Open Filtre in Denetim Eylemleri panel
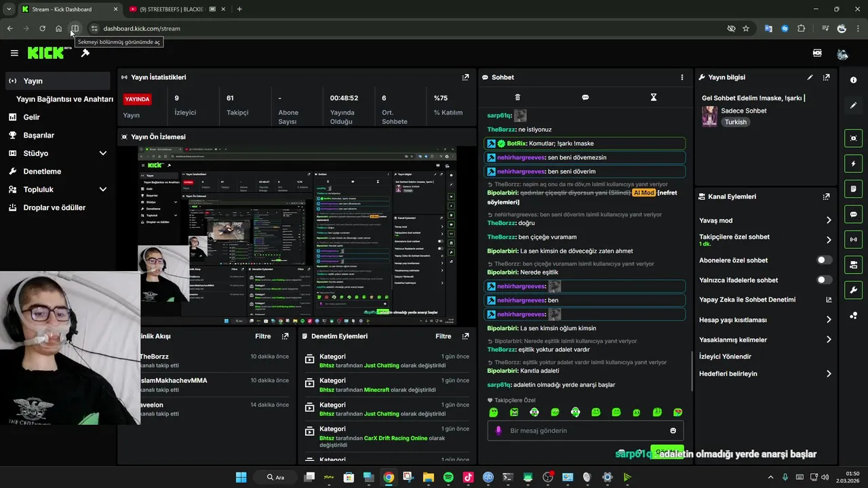The height and width of the screenshot is (488, 868). tap(443, 336)
